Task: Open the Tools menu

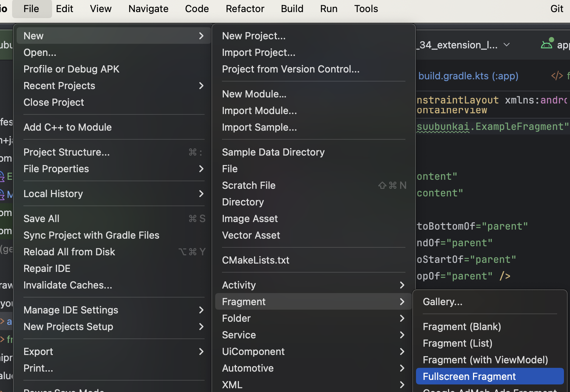Action: click(366, 9)
